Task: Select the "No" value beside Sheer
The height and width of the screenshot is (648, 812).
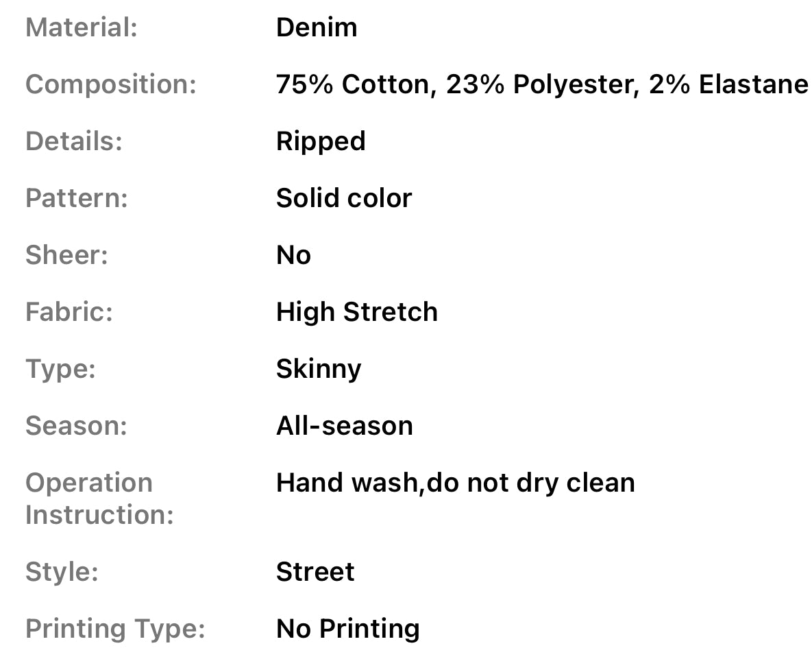Action: (293, 256)
